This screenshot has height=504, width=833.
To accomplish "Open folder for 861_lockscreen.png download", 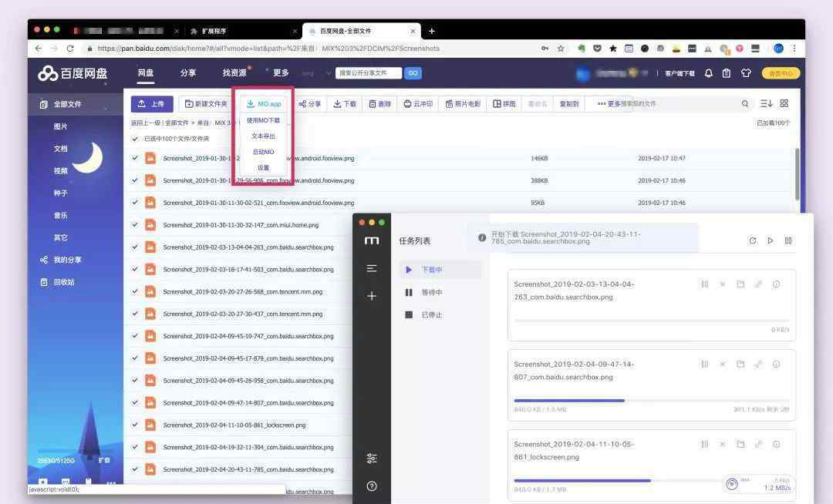I will coord(740,444).
